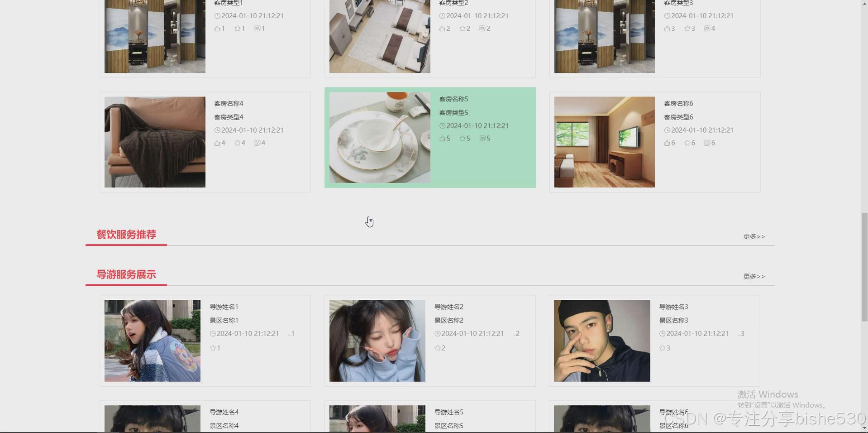This screenshot has width=868, height=433.
Task: Click the 客房类型5 text
Action: click(x=453, y=113)
